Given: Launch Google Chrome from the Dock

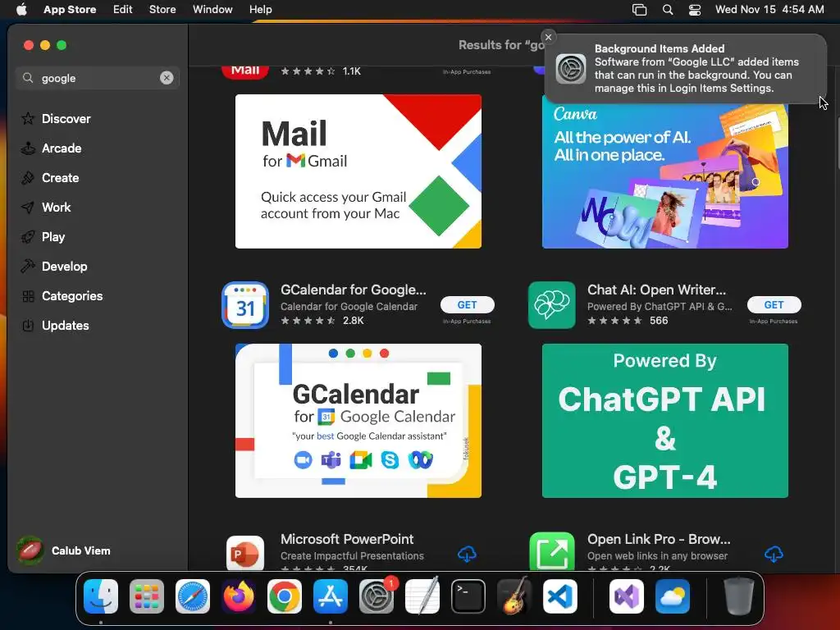Looking at the screenshot, I should [x=285, y=596].
